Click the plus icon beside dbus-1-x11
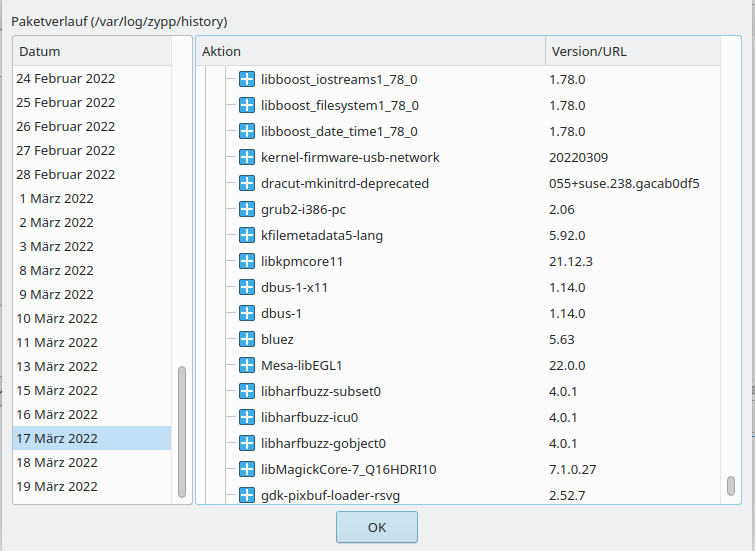The image size is (755, 551). click(247, 287)
